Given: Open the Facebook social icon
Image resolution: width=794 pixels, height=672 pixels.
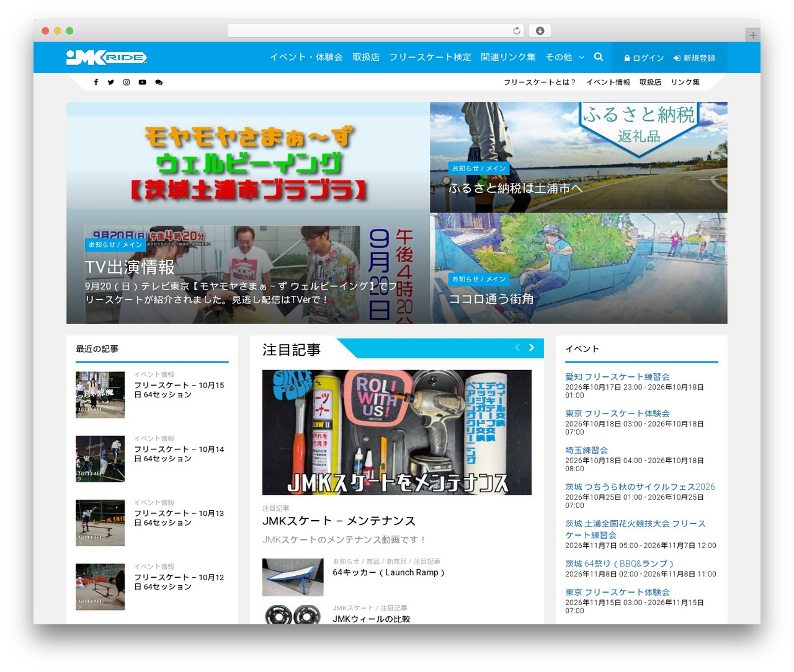Looking at the screenshot, I should [x=96, y=82].
